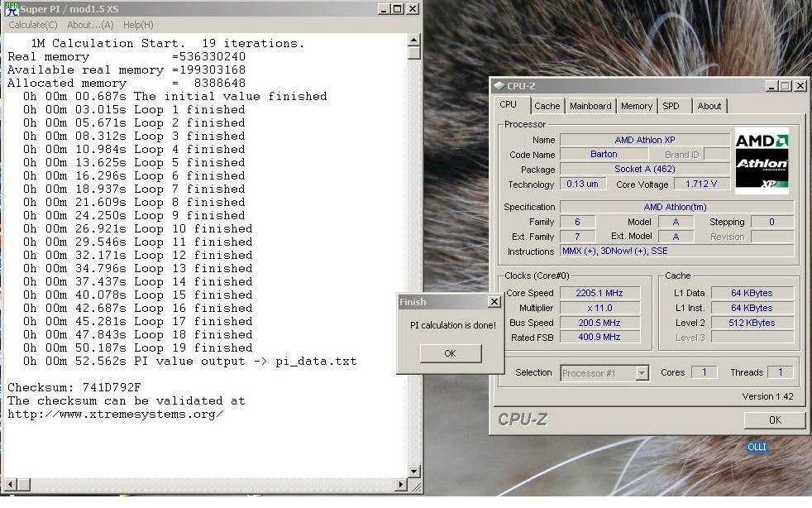Click the Version 1.42 text in CPU-Z

click(x=767, y=396)
